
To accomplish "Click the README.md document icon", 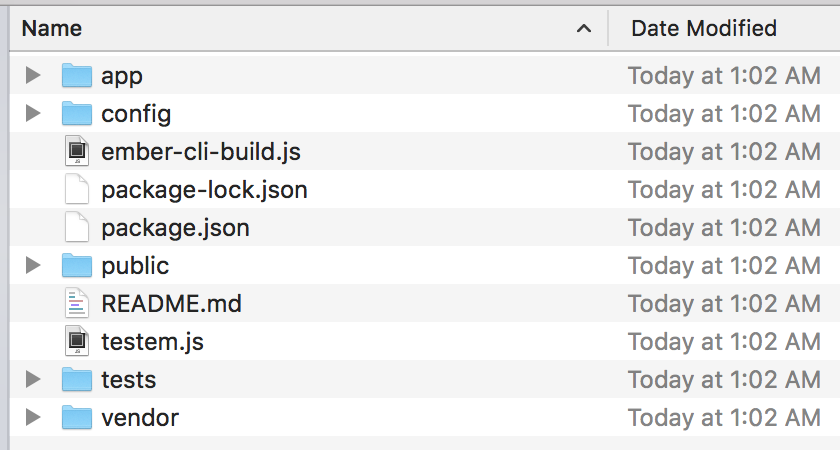I will 77,303.
